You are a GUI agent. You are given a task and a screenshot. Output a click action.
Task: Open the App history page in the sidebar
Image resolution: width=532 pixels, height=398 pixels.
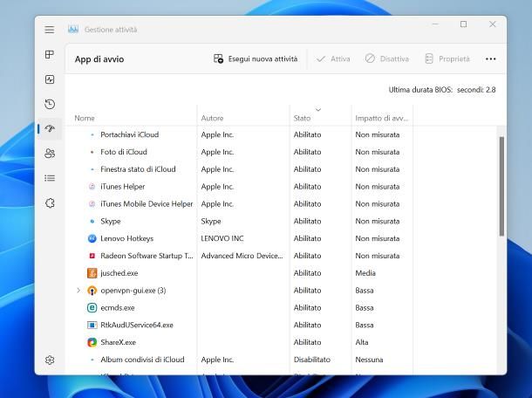(x=50, y=104)
